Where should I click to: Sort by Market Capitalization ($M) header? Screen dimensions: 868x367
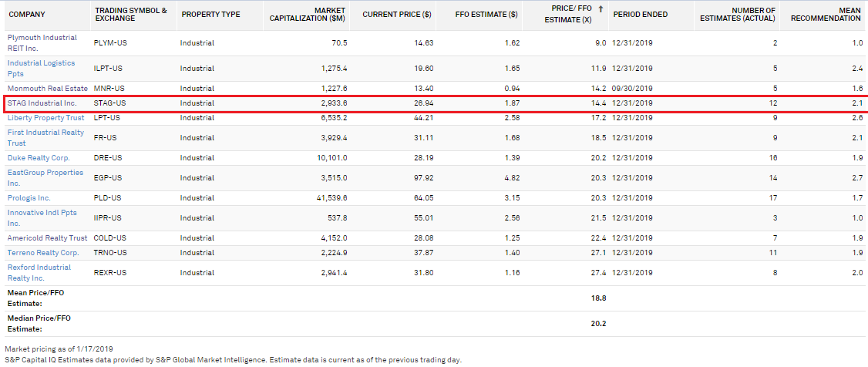click(308, 15)
